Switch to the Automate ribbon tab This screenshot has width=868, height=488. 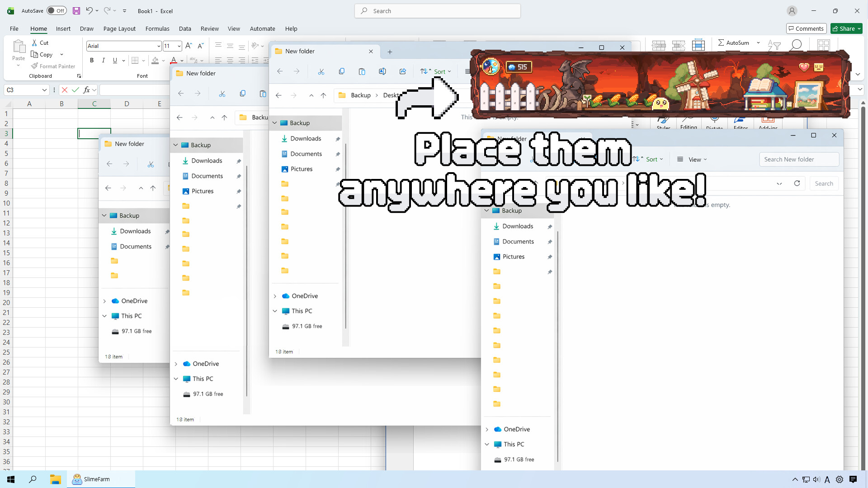263,28
